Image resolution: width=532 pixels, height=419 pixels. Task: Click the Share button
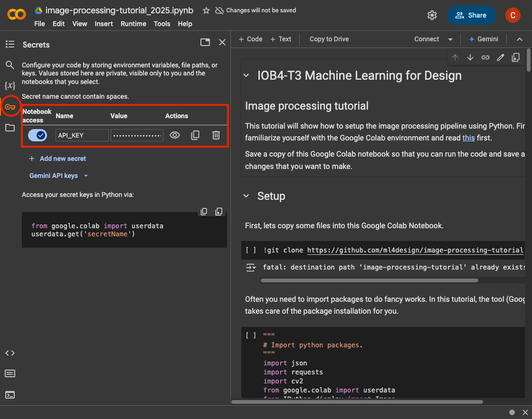(x=471, y=15)
